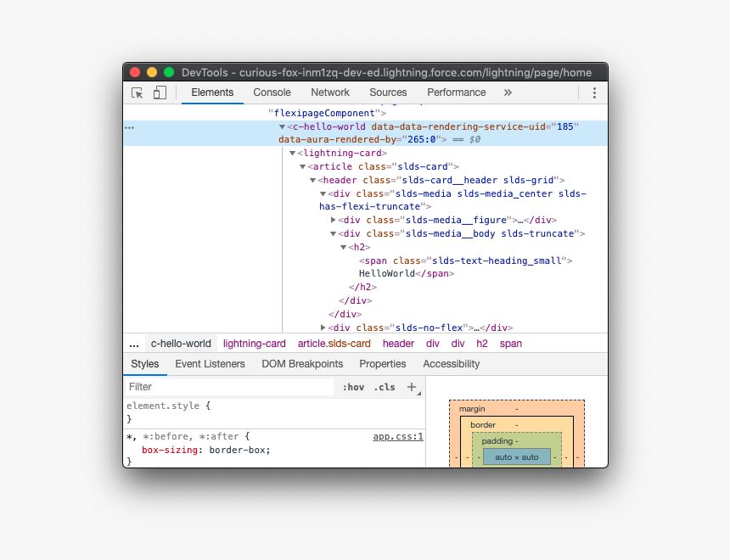Open the Event Listeners pane

click(210, 364)
